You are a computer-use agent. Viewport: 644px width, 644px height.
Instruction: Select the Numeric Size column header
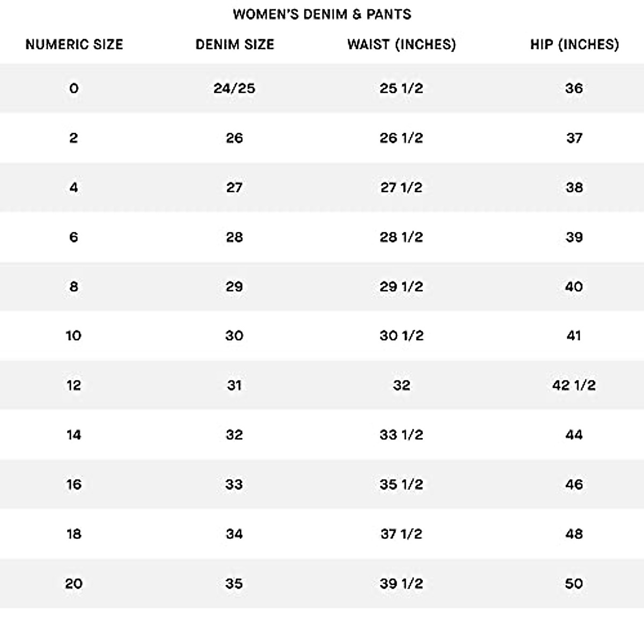[x=74, y=45]
